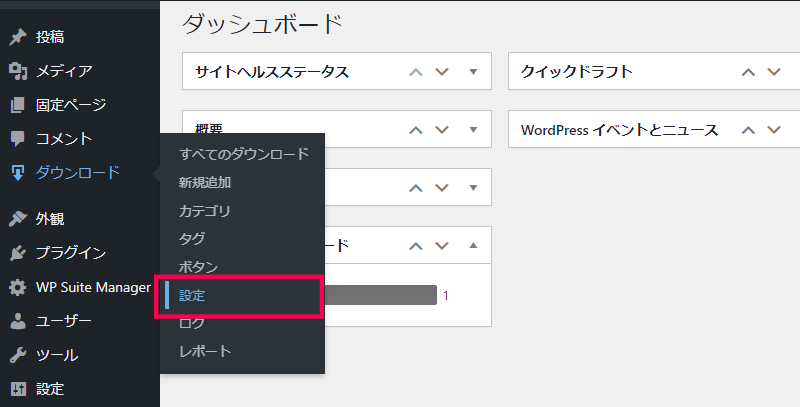The image size is (800, 407).
Task: Move 概要 widget down
Action: (442, 130)
